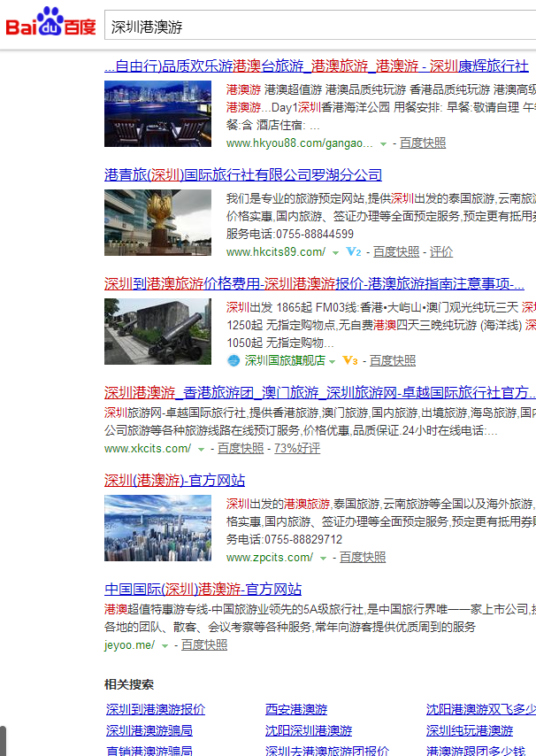The height and width of the screenshot is (756, 536).
Task: Click the orange V3 credibility badge
Action: [350, 360]
